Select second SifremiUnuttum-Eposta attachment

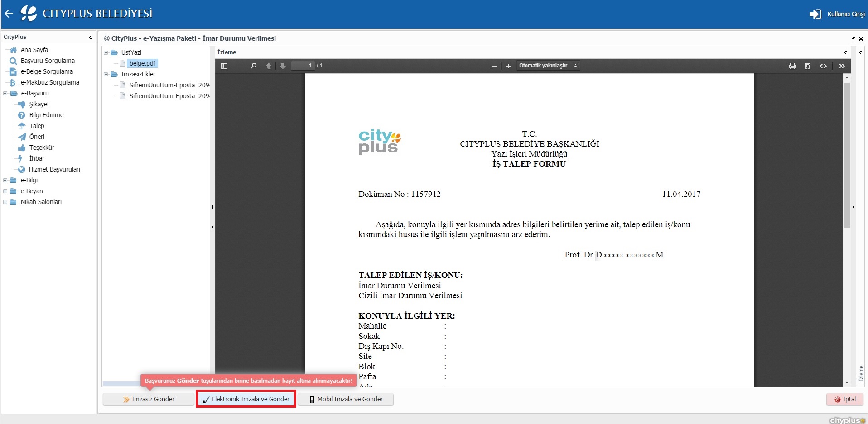pos(169,96)
